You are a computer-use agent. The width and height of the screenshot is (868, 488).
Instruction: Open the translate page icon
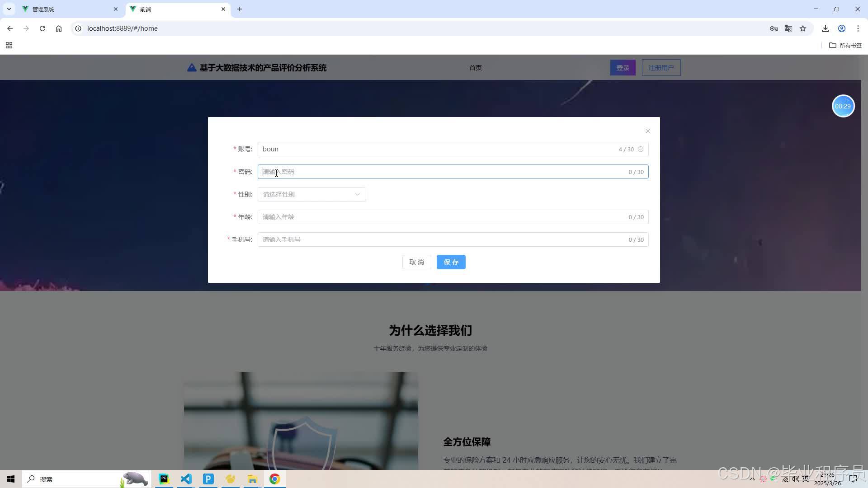pyautogui.click(x=788, y=28)
